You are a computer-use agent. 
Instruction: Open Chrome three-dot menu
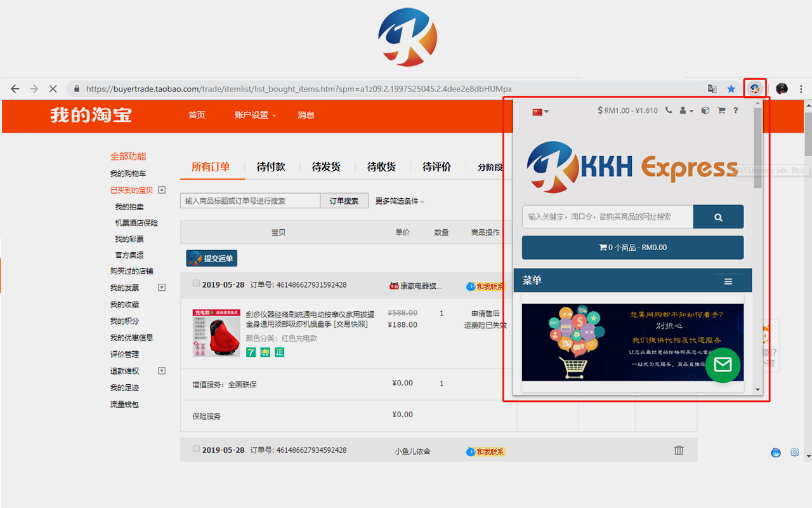(x=801, y=89)
